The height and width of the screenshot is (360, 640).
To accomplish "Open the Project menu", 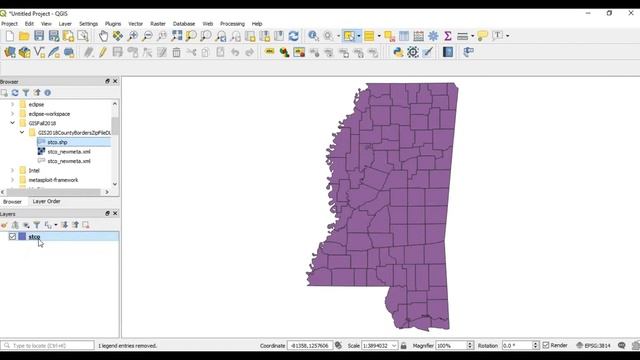I will pos(9,24).
